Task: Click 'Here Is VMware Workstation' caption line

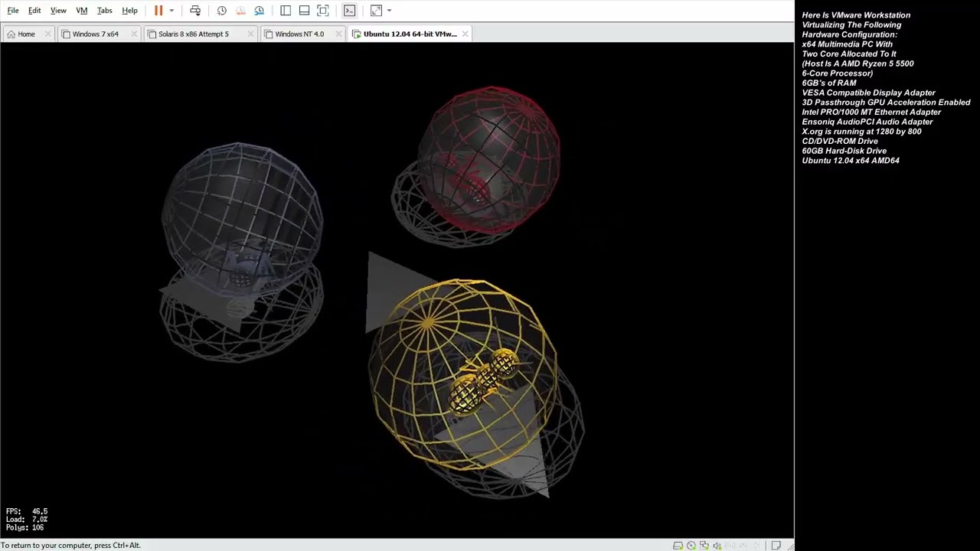Action: pos(856,15)
